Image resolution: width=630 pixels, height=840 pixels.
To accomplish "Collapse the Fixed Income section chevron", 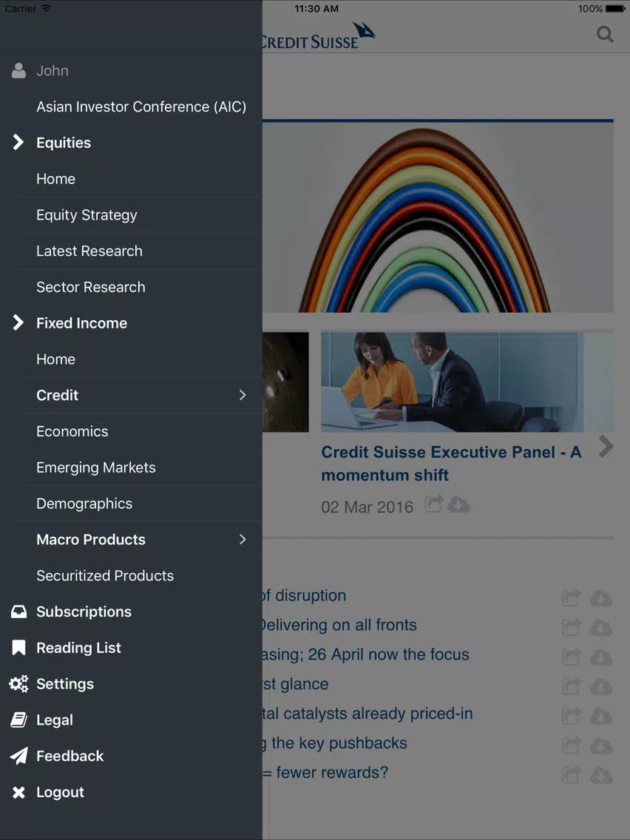I will (18, 323).
